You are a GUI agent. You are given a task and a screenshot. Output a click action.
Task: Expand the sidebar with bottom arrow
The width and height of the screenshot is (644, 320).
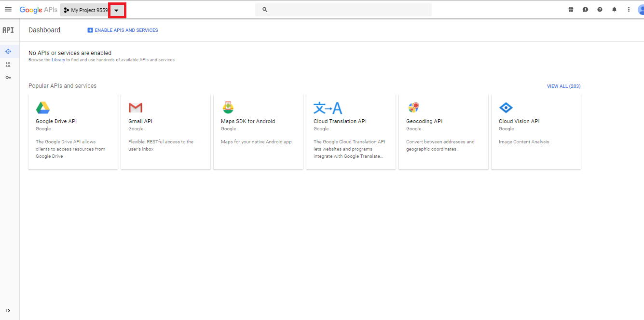[x=8, y=310]
